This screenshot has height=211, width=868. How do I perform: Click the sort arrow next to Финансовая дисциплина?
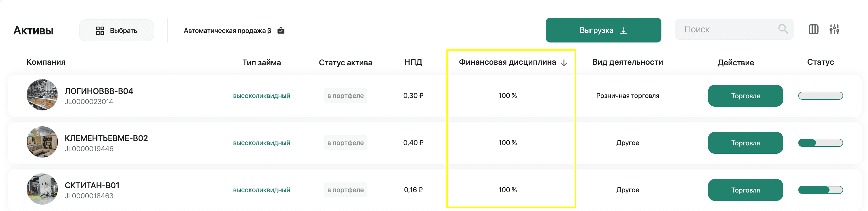pos(564,63)
